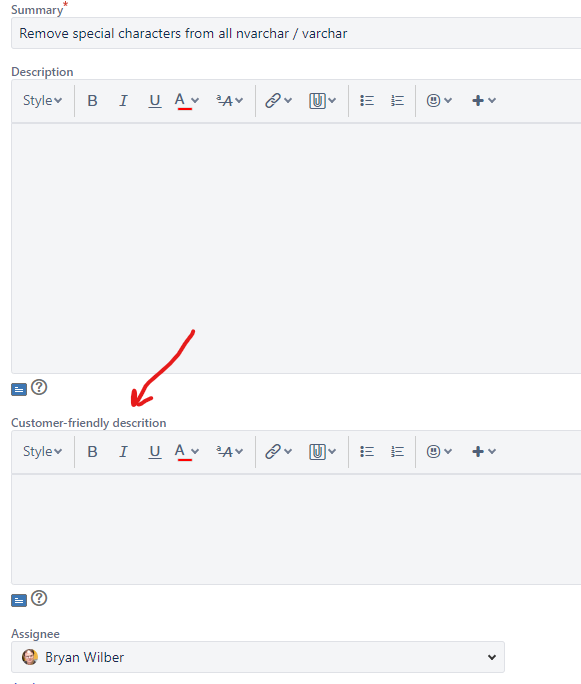
Task: Open plus insert menu in Customer-friendly toolbar
Action: (x=484, y=451)
